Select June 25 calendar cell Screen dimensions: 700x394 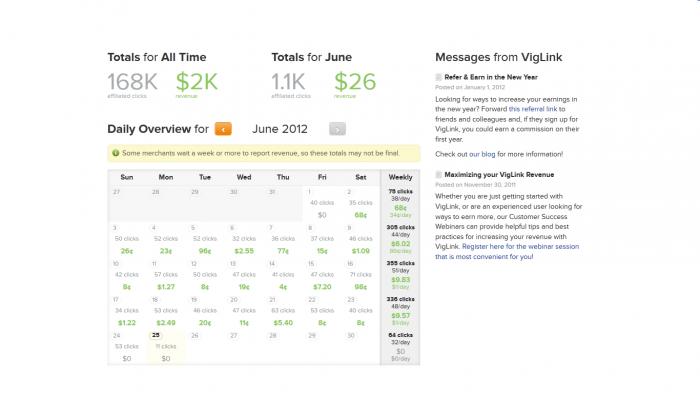point(166,347)
